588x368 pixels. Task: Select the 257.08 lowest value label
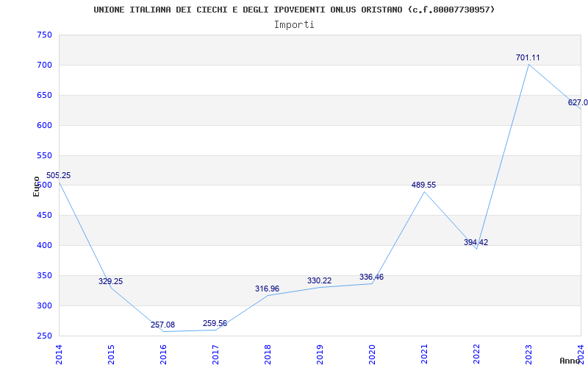coord(162,325)
